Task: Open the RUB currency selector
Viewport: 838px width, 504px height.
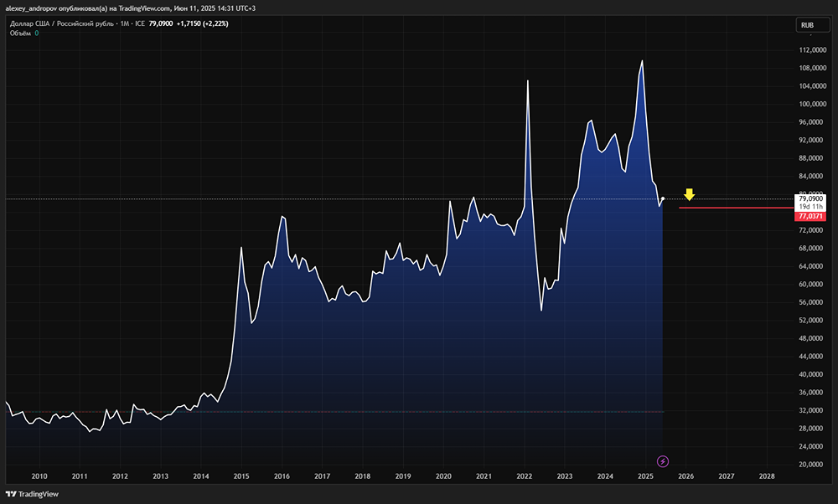Action: (x=807, y=25)
